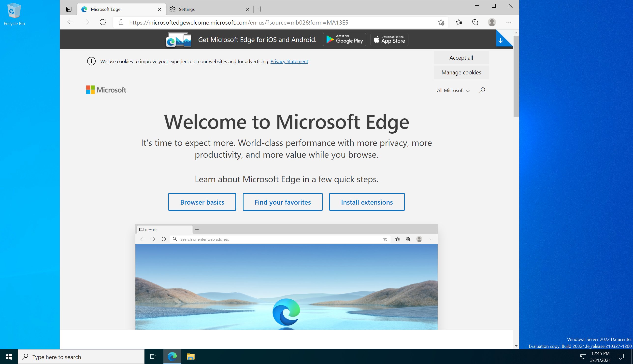
Task: Open the tab actions menu icon
Action: click(x=69, y=9)
